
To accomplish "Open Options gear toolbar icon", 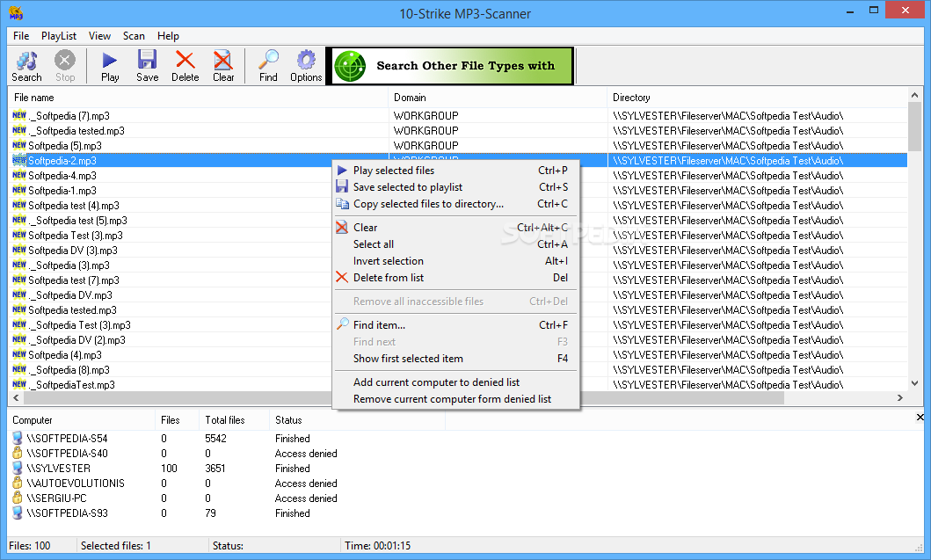I will tap(306, 60).
